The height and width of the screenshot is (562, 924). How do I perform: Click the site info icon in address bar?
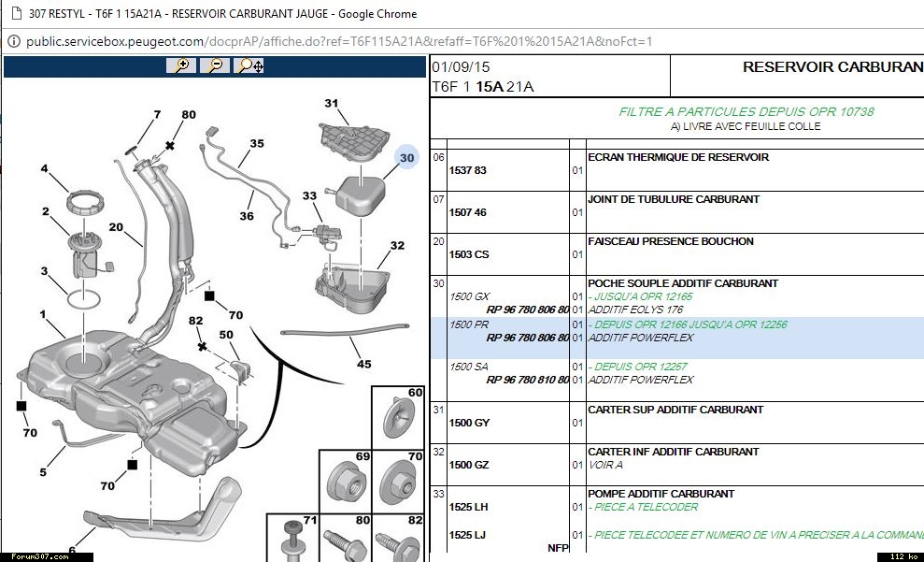coord(13,41)
